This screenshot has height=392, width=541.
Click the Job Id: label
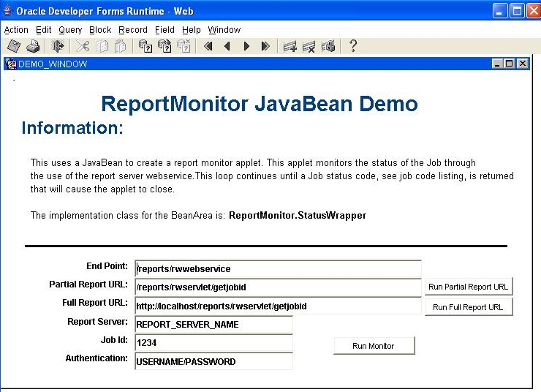pos(114,340)
